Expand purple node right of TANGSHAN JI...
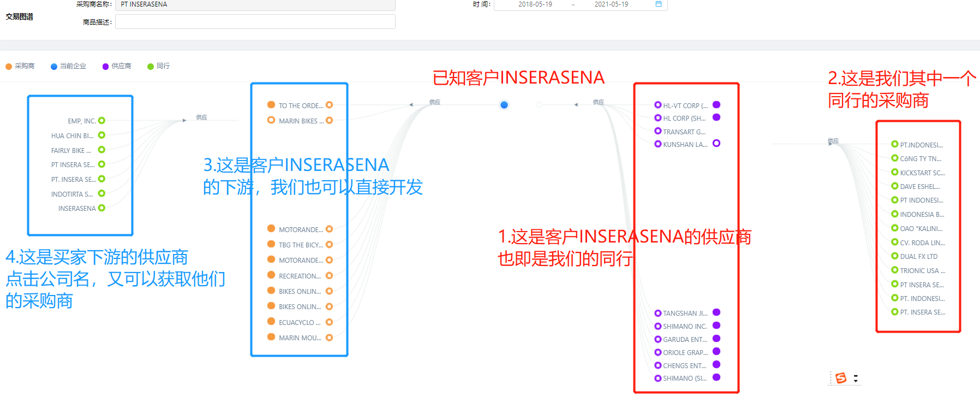 pos(716,312)
